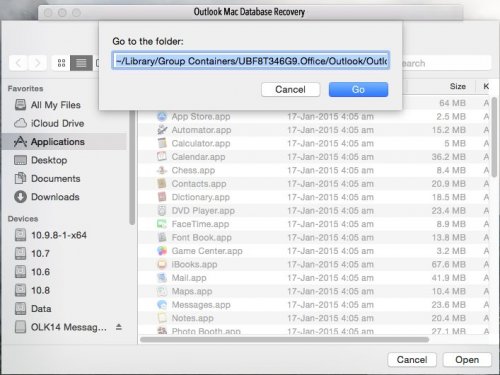Select the App Store.app file name

201,116
